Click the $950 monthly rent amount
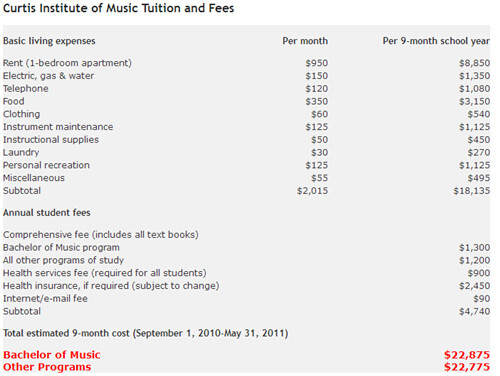Viewport: 500px width, 376px height. (x=317, y=63)
